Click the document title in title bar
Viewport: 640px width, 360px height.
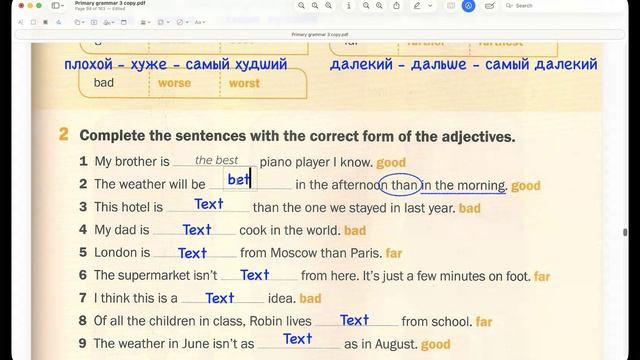pos(110,3)
